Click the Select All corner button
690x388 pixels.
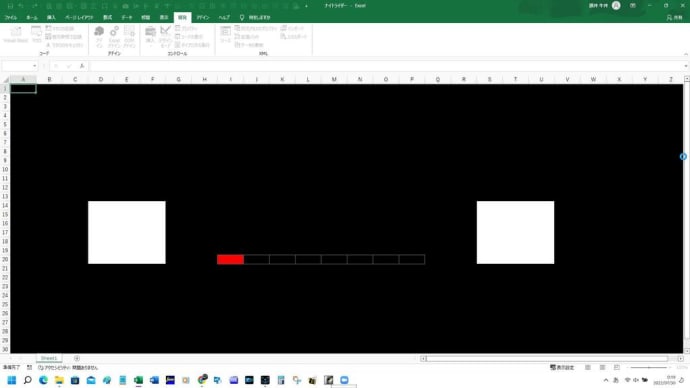coord(6,79)
